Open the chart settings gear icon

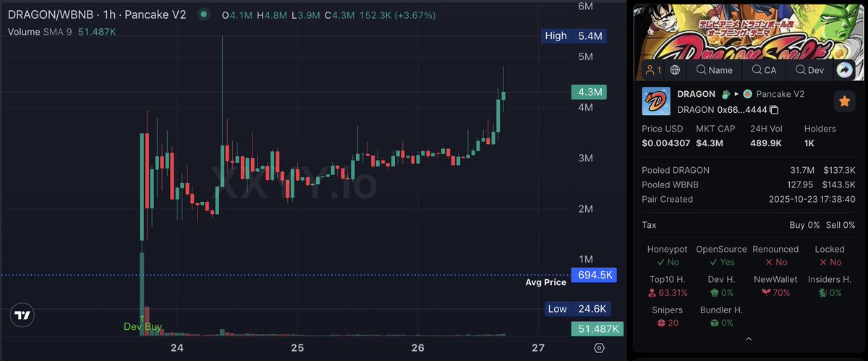click(599, 348)
